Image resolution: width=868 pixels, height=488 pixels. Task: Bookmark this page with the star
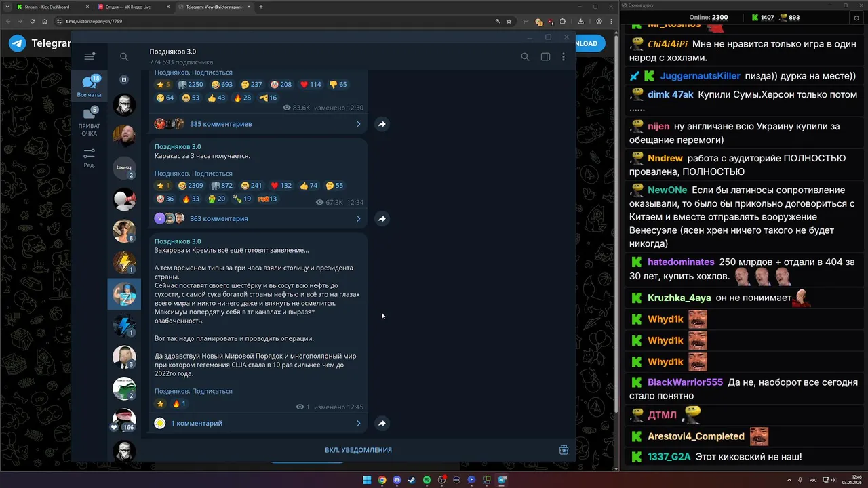(x=509, y=22)
